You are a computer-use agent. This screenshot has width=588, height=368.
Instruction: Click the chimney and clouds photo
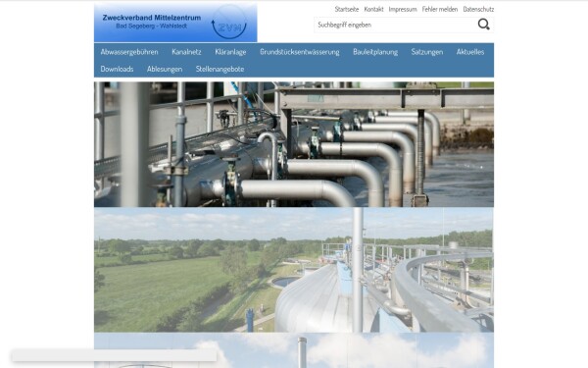(294, 350)
